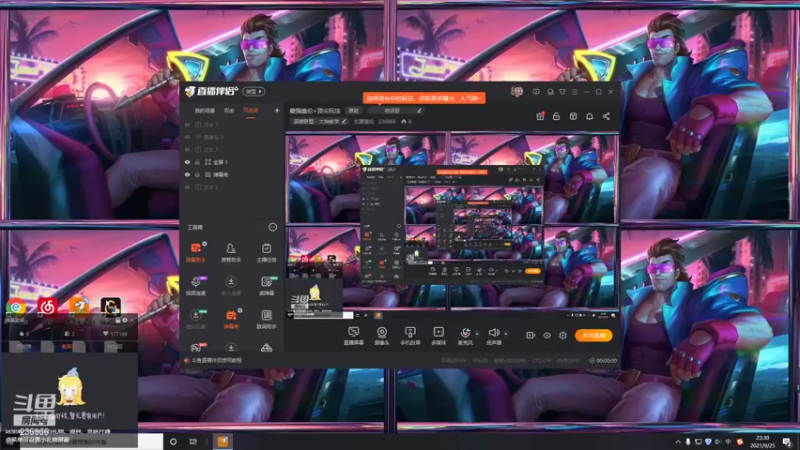800x450 pixels.
Task: Click the Windows search circle on taskbar
Action: tap(173, 442)
